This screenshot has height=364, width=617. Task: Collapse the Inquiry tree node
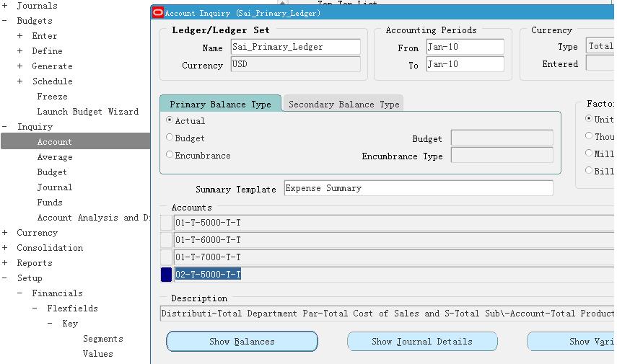pyautogui.click(x=5, y=127)
